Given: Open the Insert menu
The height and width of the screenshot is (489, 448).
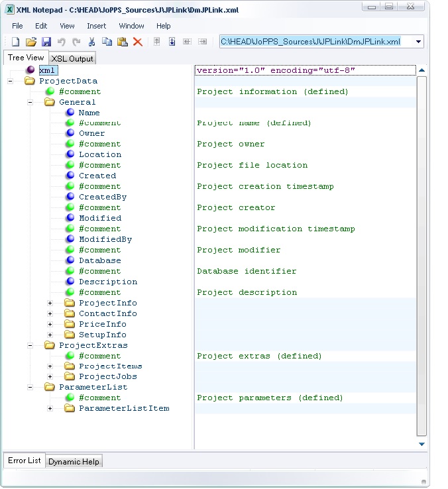Looking at the screenshot, I should click(96, 26).
